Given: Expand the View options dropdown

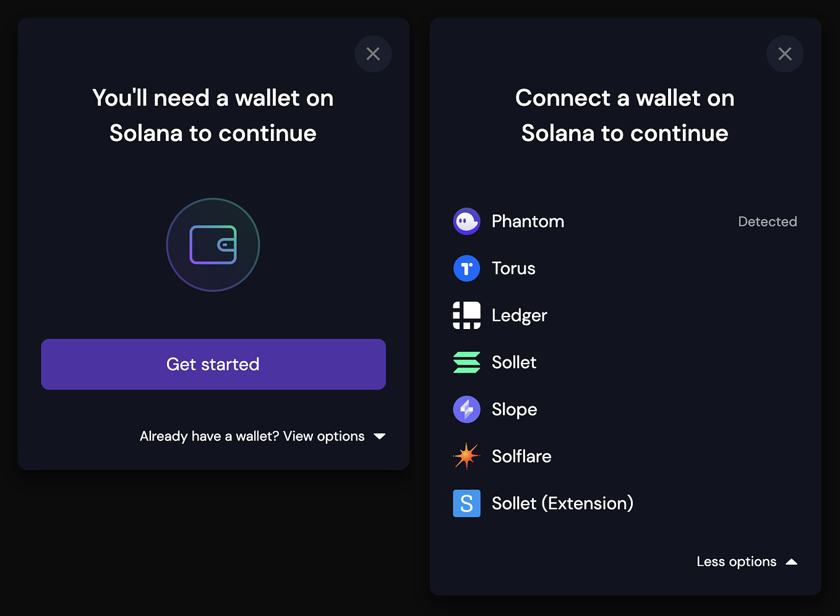Looking at the screenshot, I should point(263,436).
